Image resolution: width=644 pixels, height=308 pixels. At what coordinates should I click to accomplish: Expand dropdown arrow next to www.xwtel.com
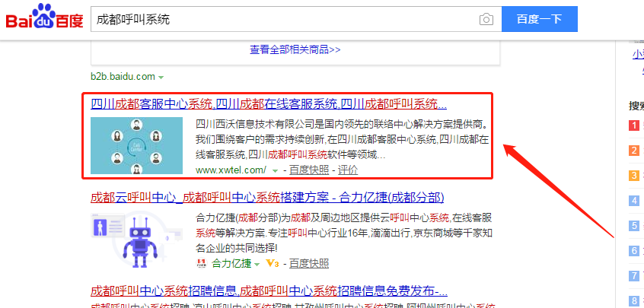point(275,170)
